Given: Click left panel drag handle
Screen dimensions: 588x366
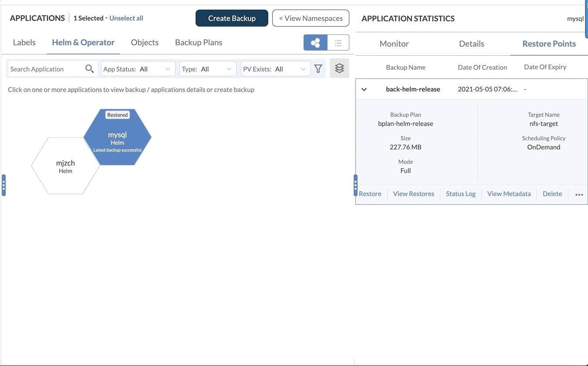Looking at the screenshot, I should [x=3, y=185].
